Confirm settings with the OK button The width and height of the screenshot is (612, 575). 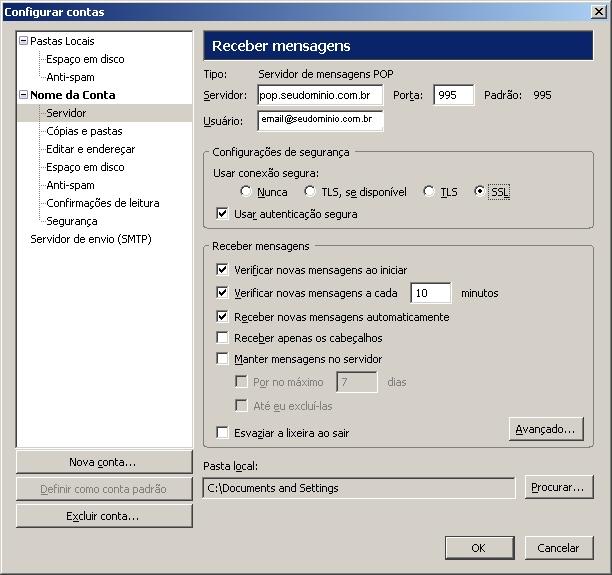479,548
